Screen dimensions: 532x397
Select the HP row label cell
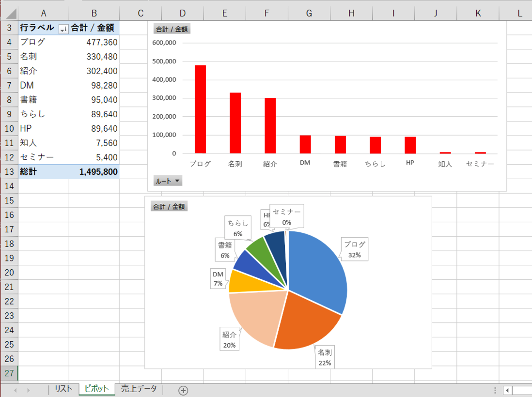click(44, 128)
